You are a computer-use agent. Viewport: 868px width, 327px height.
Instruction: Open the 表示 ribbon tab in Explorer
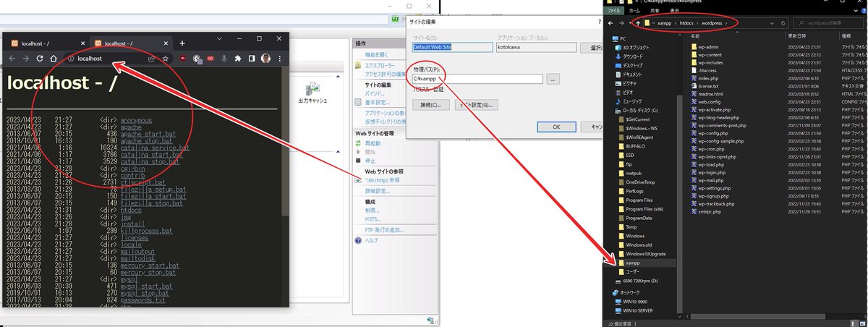point(674,11)
